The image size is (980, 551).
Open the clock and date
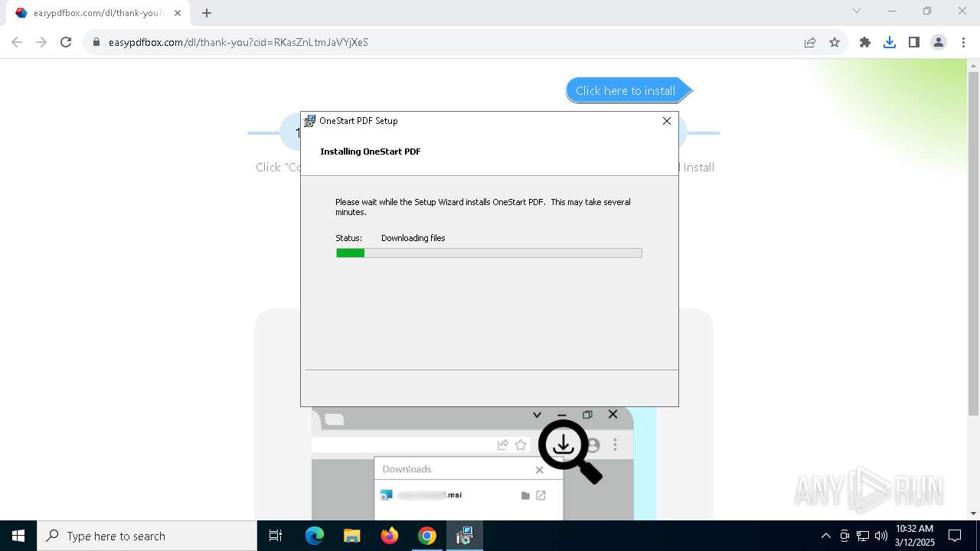click(x=915, y=536)
